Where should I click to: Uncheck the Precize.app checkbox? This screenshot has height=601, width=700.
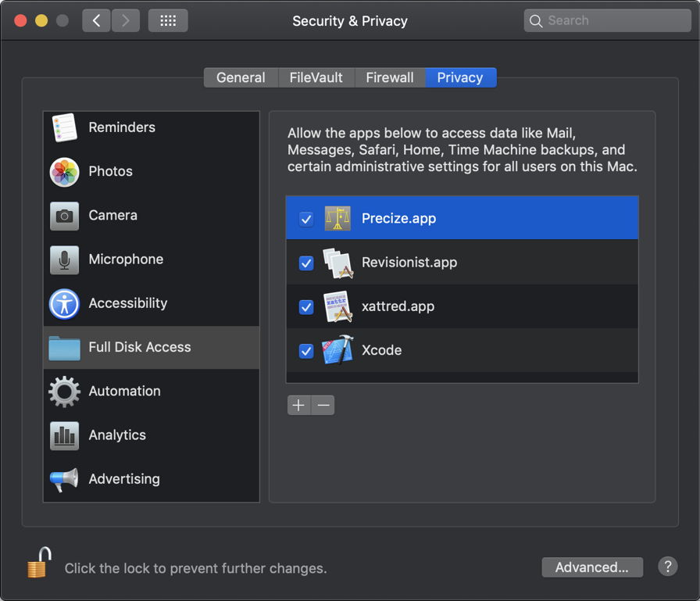pyautogui.click(x=306, y=219)
